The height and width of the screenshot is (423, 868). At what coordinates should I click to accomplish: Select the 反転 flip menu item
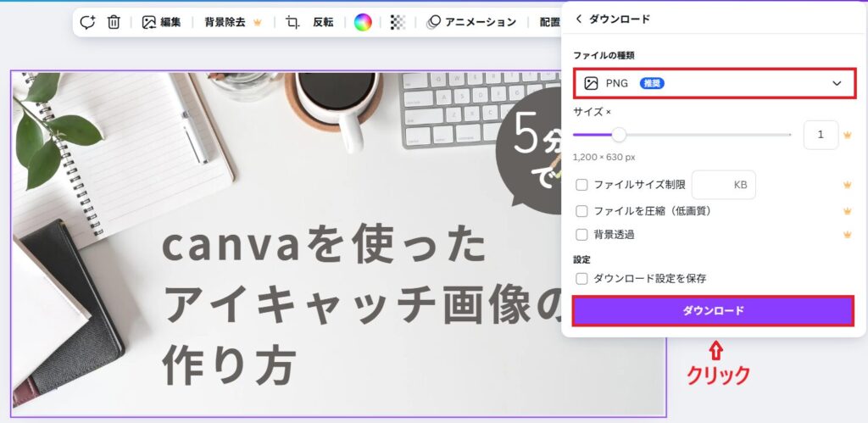pos(323,22)
